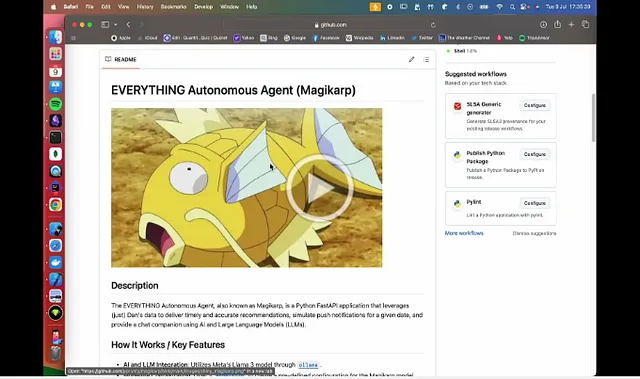Open Wi-Fi status in menu bar

click(x=500, y=7)
